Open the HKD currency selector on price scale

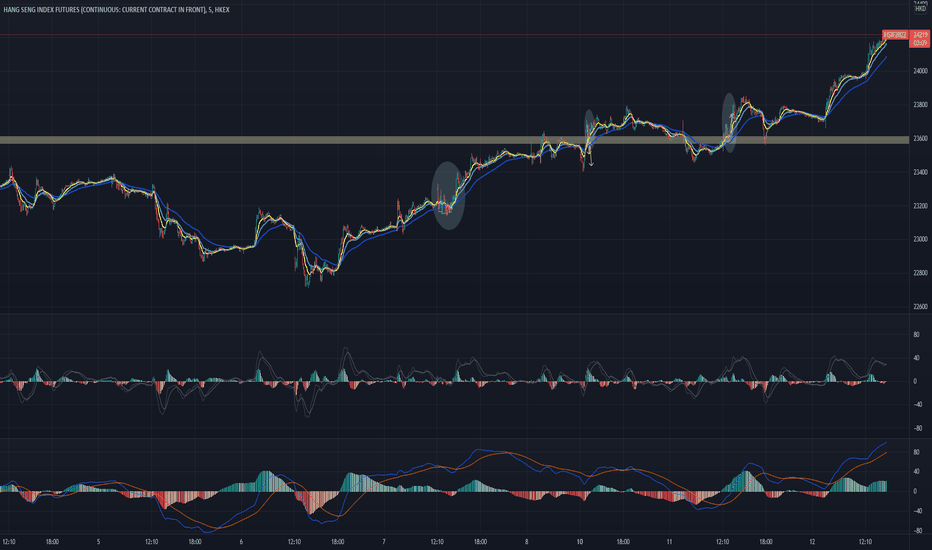click(920, 9)
